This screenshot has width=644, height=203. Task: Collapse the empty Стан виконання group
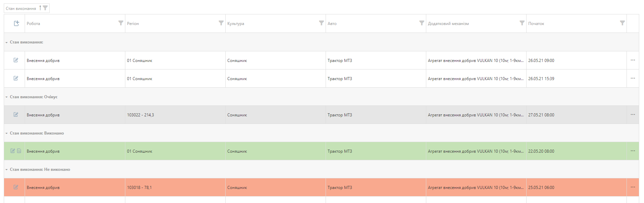pos(7,42)
